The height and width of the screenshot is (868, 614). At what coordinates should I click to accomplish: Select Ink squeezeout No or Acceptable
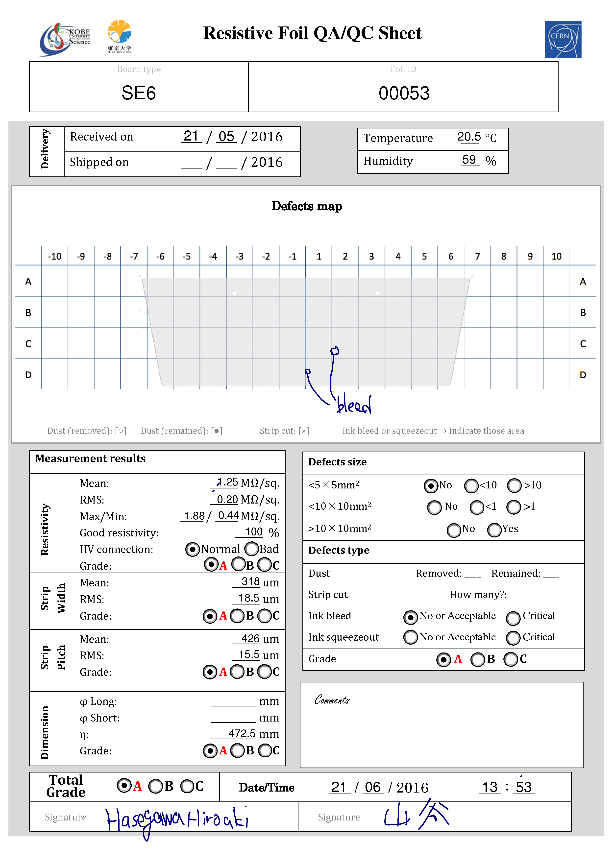[x=411, y=637]
